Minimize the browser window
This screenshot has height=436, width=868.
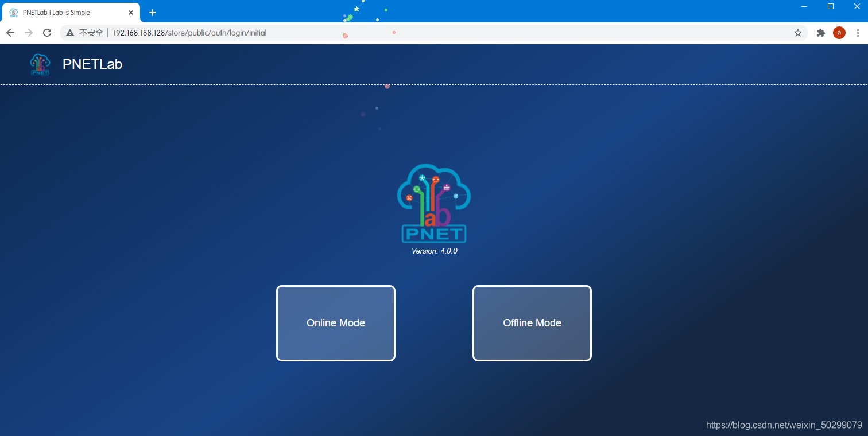(x=804, y=6)
